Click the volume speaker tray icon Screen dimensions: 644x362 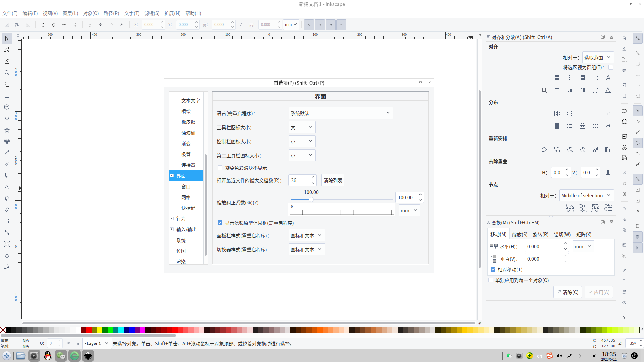click(x=559, y=356)
